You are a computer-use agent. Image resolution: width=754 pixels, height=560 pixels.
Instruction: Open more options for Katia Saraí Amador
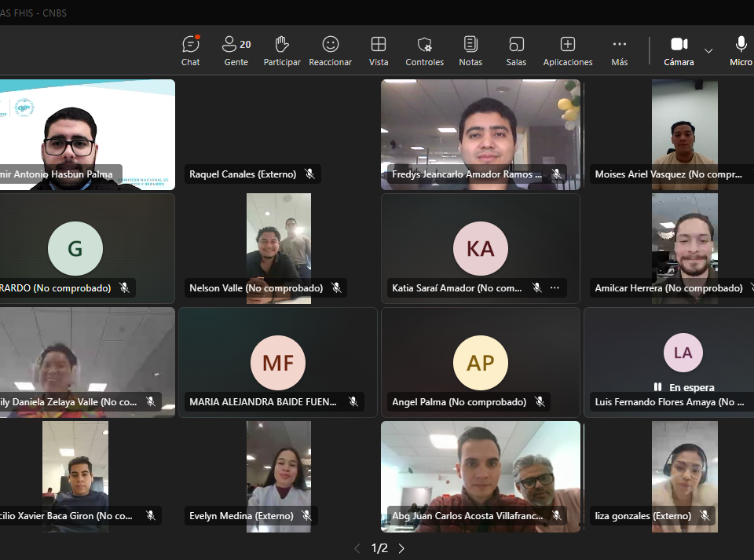click(555, 288)
